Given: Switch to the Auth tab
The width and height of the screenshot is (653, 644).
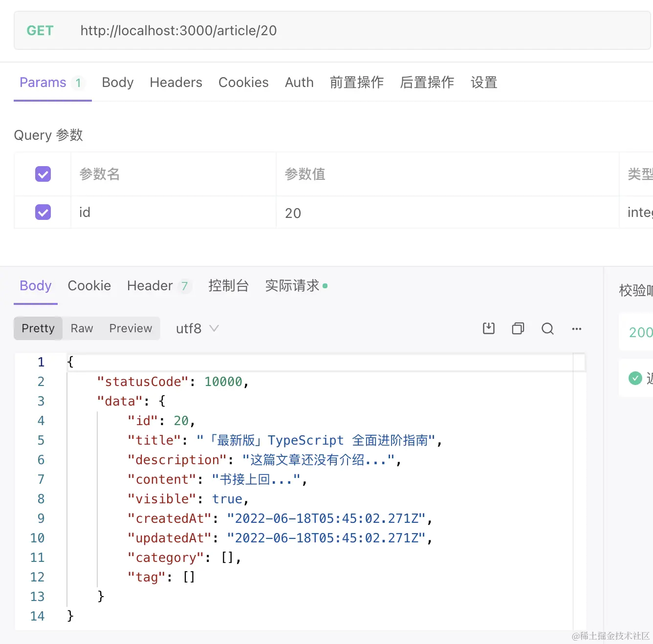Looking at the screenshot, I should [x=299, y=83].
